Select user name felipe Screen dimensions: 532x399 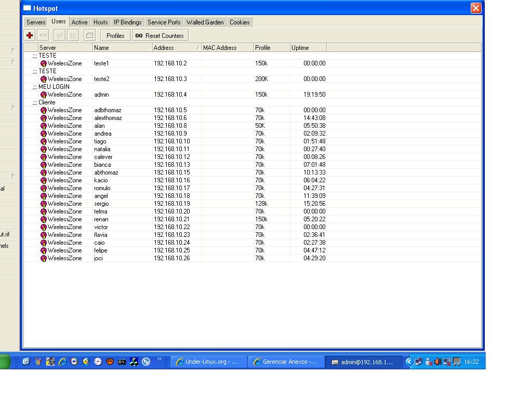tap(100, 251)
